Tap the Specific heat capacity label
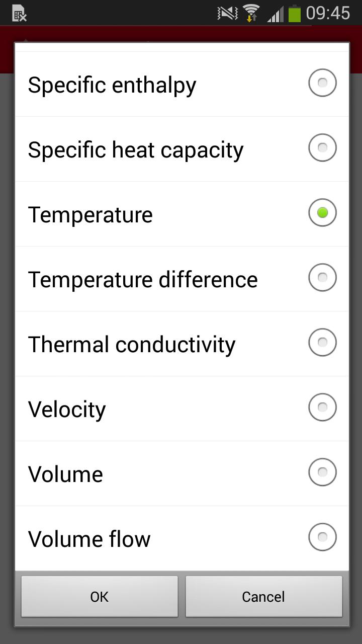The height and width of the screenshot is (644, 362). (136, 150)
